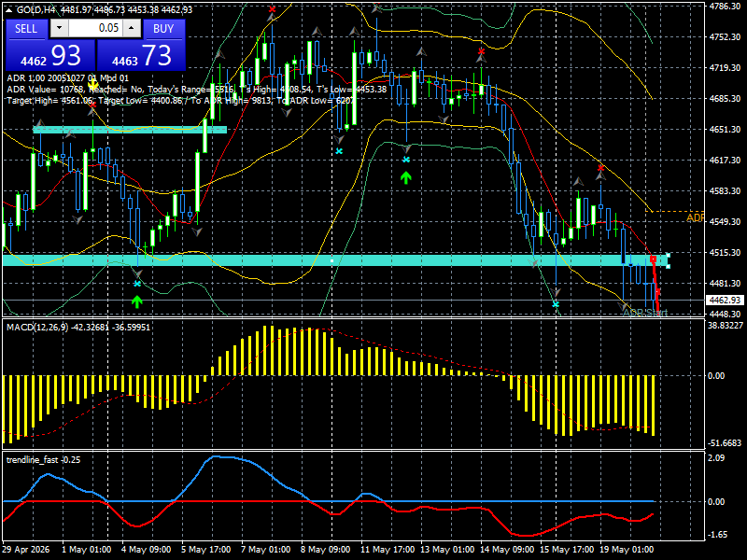Click red X marker near 1 May high
747x560 pixels.
pyautogui.click(x=92, y=105)
